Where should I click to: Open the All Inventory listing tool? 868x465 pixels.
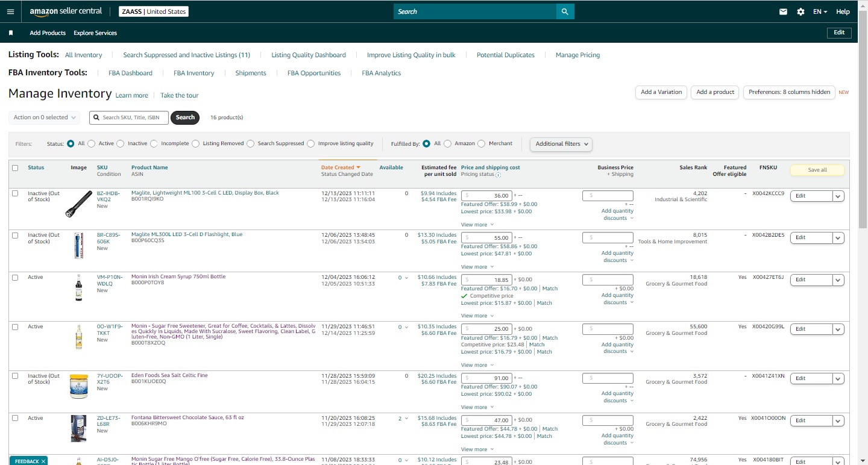point(83,55)
